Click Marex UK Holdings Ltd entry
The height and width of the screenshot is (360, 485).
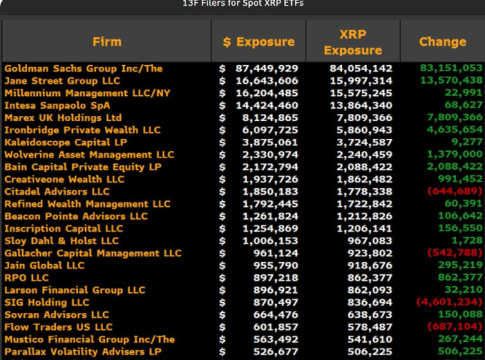pyautogui.click(x=63, y=118)
